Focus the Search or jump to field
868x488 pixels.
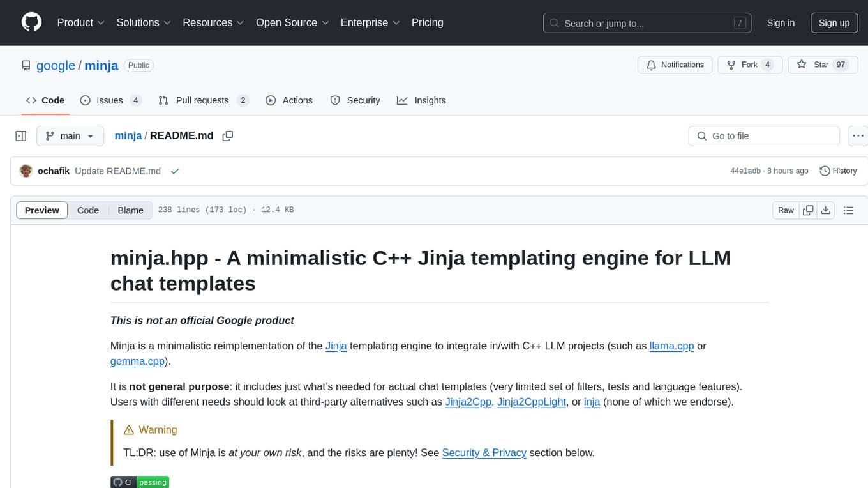coord(648,23)
